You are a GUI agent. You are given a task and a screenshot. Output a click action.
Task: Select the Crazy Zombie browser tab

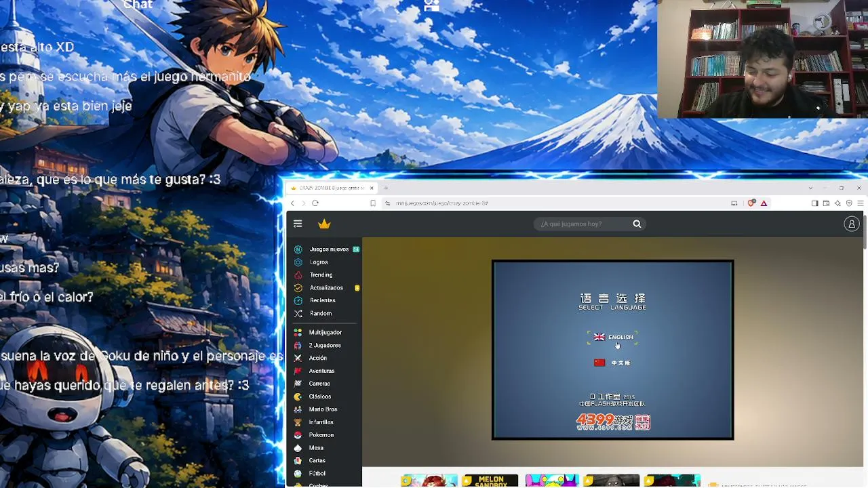click(x=332, y=188)
